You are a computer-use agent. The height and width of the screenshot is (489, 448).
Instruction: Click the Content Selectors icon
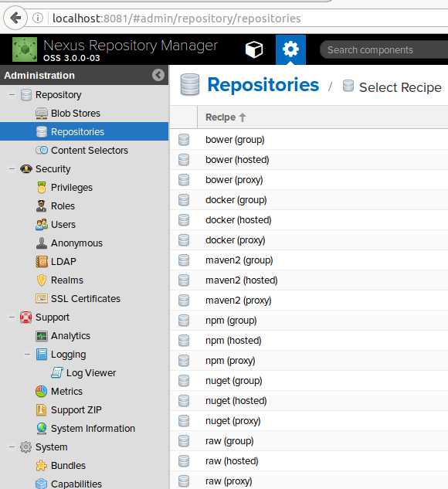point(42,151)
